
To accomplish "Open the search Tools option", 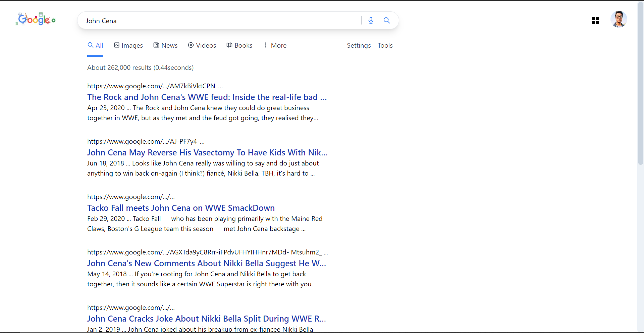I will tap(385, 45).
